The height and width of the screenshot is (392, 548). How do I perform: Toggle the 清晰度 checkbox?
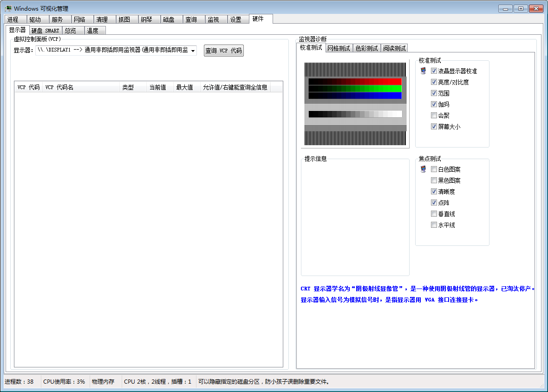[434, 192]
